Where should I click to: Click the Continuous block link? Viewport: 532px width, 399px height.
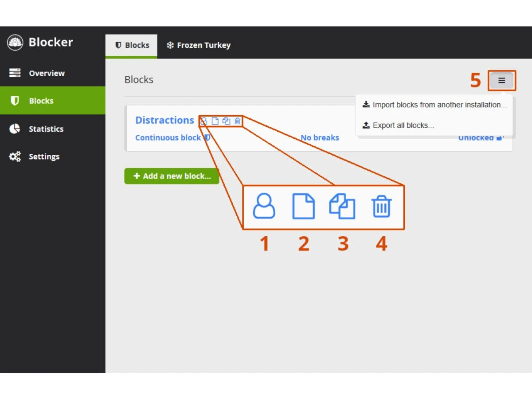tap(172, 138)
